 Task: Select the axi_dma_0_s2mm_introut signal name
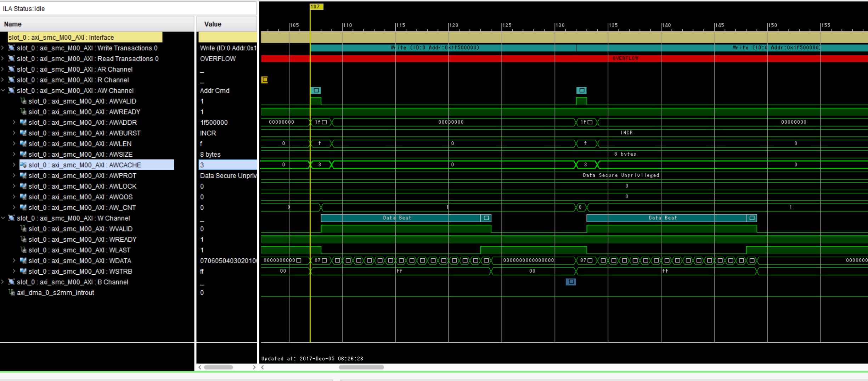point(55,292)
